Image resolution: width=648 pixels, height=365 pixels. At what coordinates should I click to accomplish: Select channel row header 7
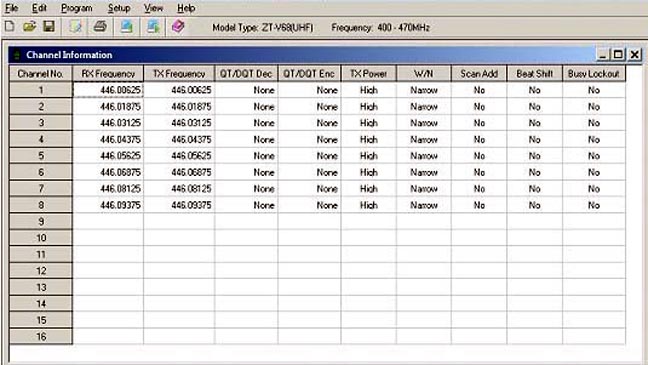pyautogui.click(x=40, y=188)
